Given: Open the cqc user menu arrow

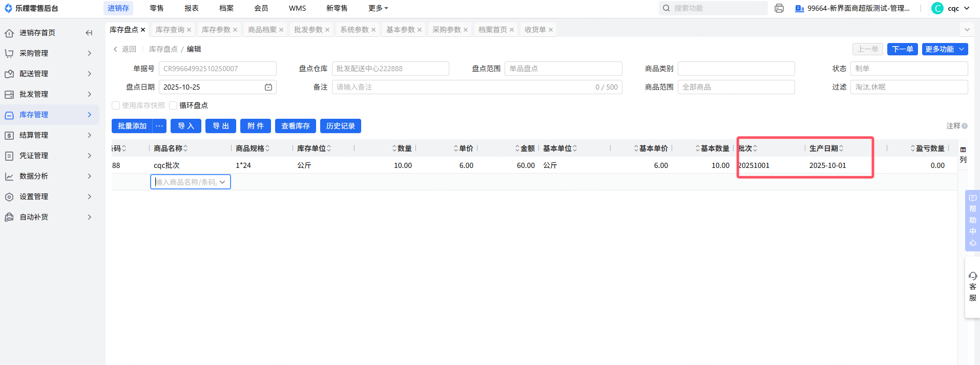Looking at the screenshot, I should [x=967, y=8].
